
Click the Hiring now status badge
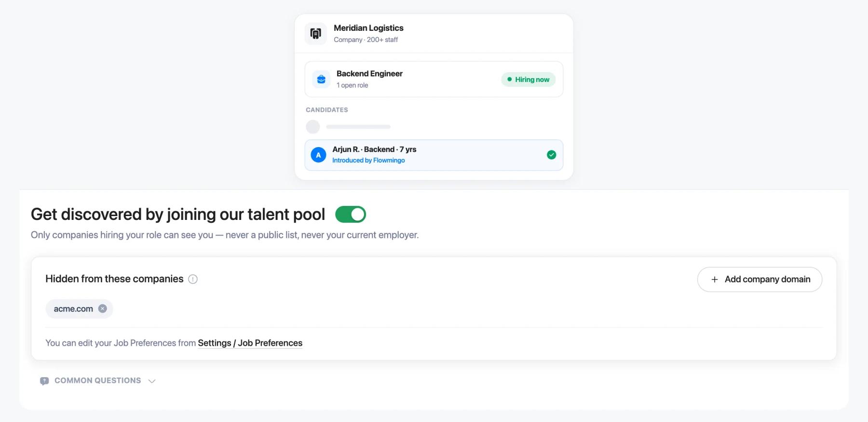pyautogui.click(x=529, y=79)
